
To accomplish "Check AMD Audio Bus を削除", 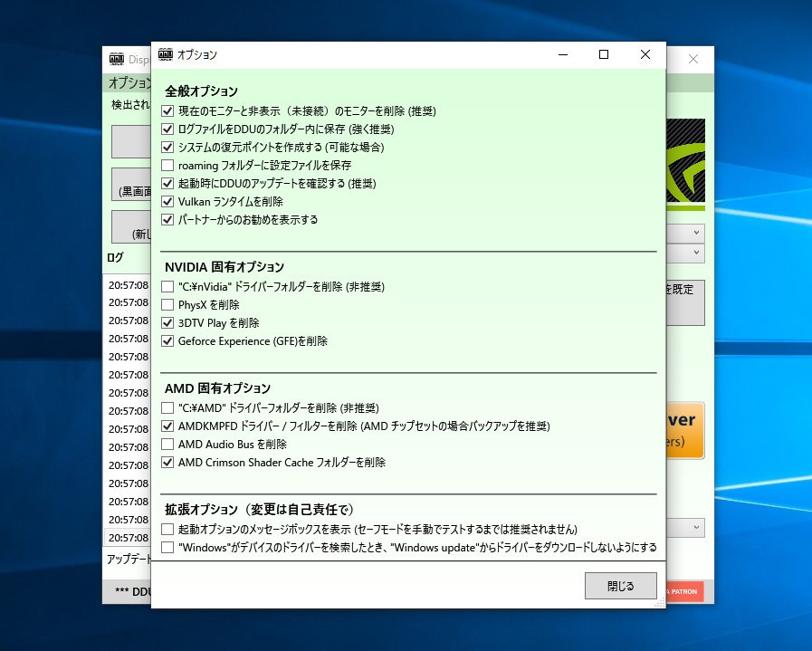I will coord(167,444).
